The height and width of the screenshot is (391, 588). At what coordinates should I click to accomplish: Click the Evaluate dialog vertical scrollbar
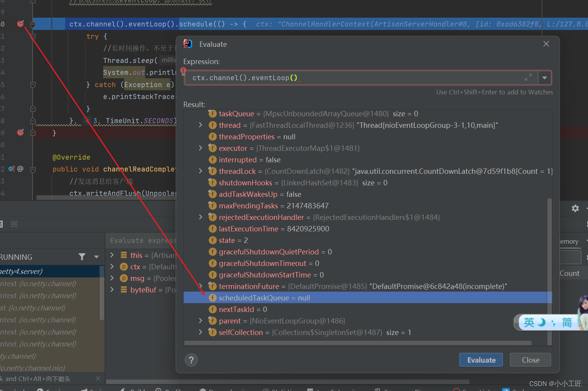tap(550, 272)
